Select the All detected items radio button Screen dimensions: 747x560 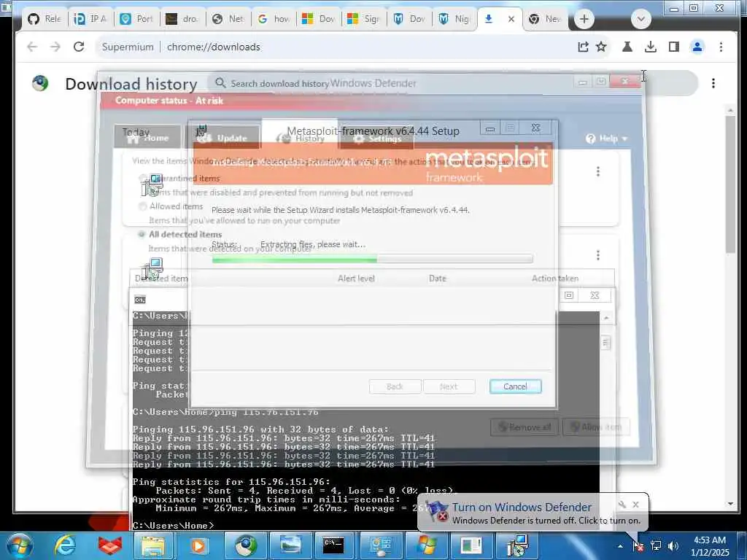tap(142, 234)
